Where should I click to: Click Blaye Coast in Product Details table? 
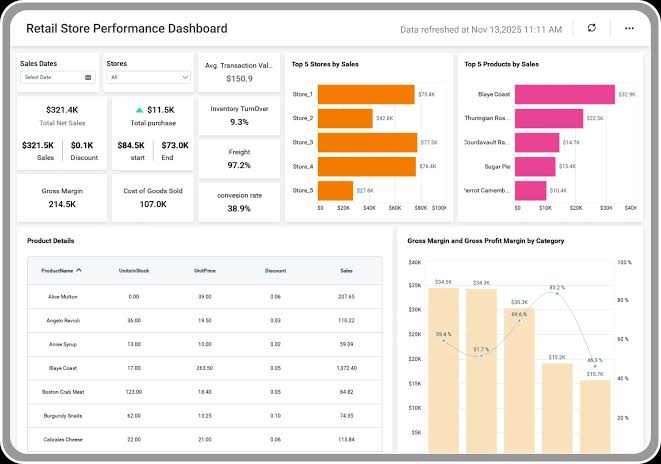pos(63,368)
